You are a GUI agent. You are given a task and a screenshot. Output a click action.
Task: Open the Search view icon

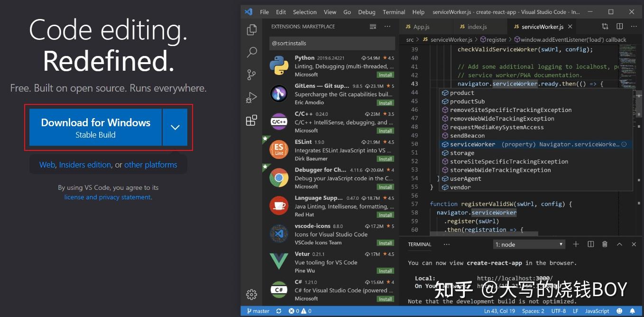[251, 52]
